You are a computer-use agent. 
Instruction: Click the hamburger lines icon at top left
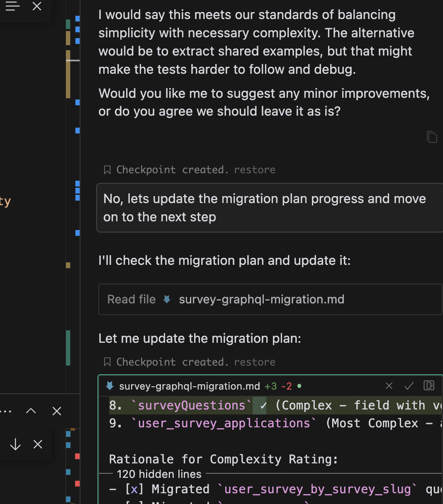(x=13, y=6)
